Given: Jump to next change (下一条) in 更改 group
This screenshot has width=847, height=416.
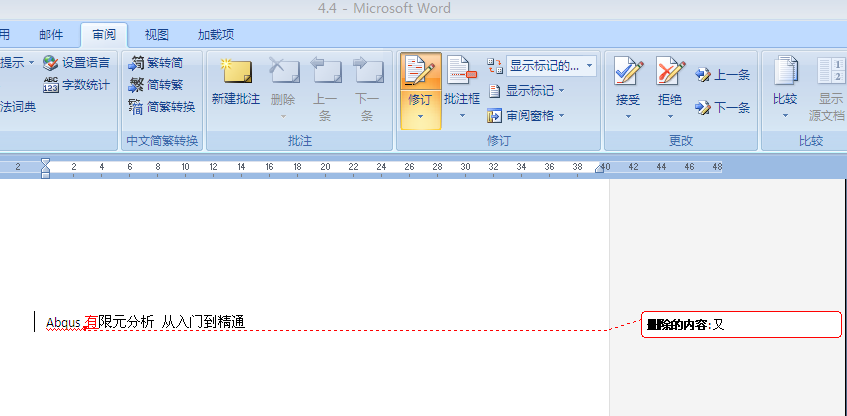Looking at the screenshot, I should pyautogui.click(x=723, y=108).
